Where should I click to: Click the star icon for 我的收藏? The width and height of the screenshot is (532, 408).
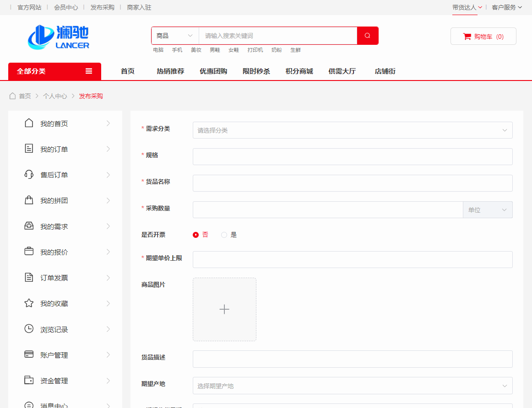click(29, 303)
